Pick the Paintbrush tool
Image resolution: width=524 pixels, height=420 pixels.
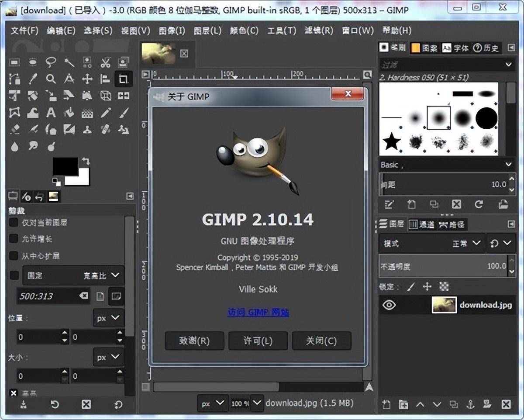click(x=124, y=113)
